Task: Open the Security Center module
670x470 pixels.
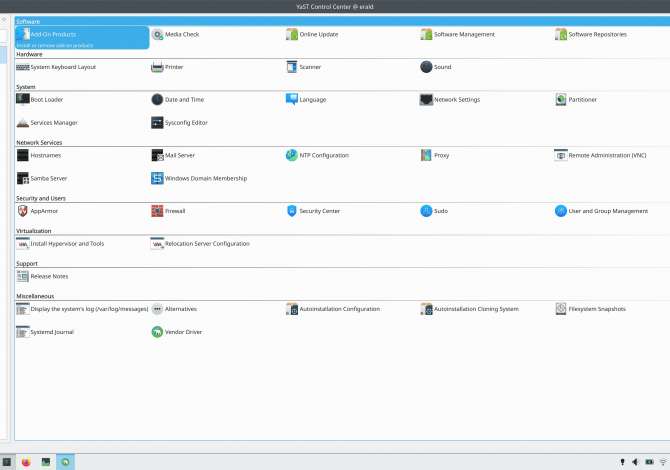Action: click(313, 211)
